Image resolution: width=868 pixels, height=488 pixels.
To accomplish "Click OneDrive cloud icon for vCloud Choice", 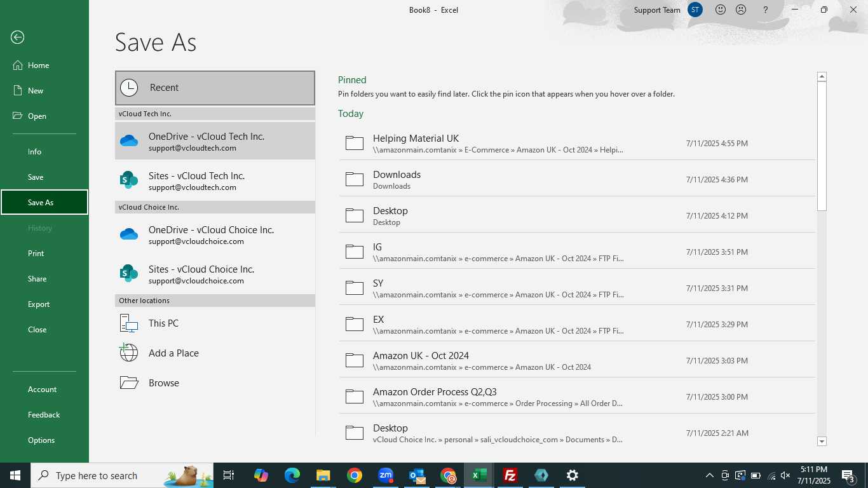I will coord(129,234).
